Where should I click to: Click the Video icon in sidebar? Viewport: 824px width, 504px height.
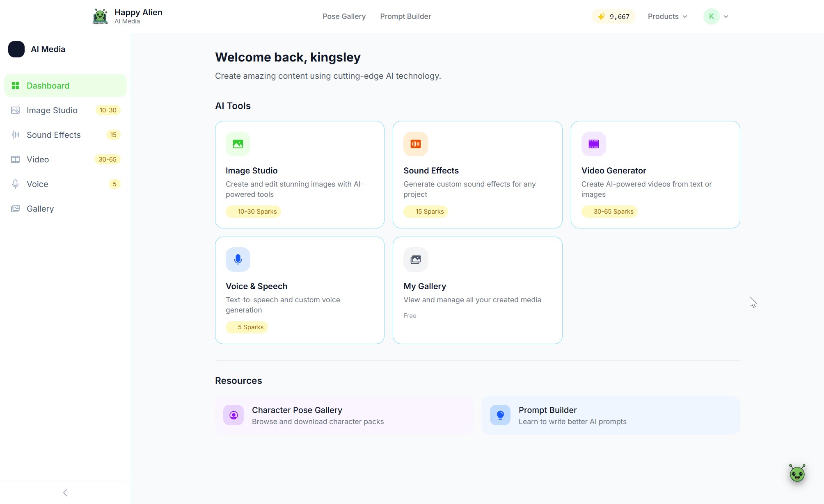point(15,159)
